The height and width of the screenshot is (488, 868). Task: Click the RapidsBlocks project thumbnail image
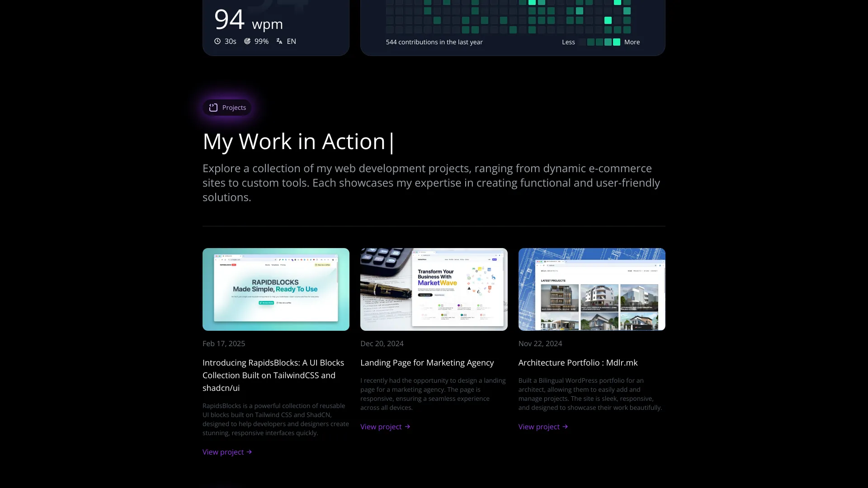point(276,290)
